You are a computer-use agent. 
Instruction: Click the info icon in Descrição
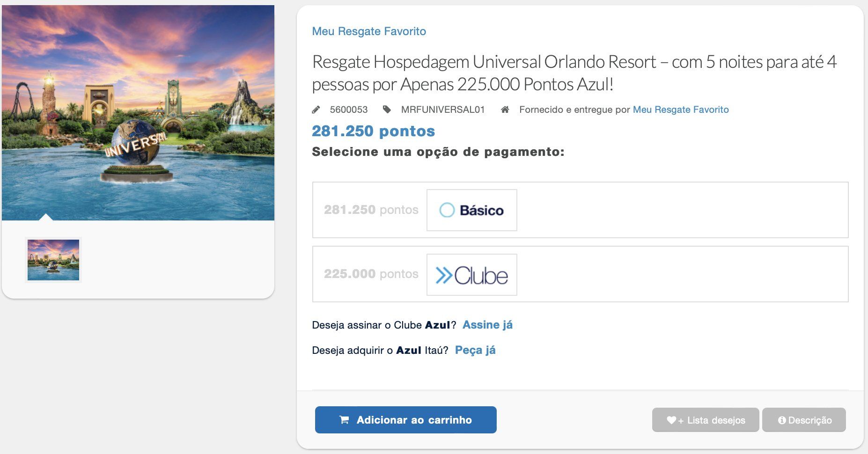tap(782, 420)
